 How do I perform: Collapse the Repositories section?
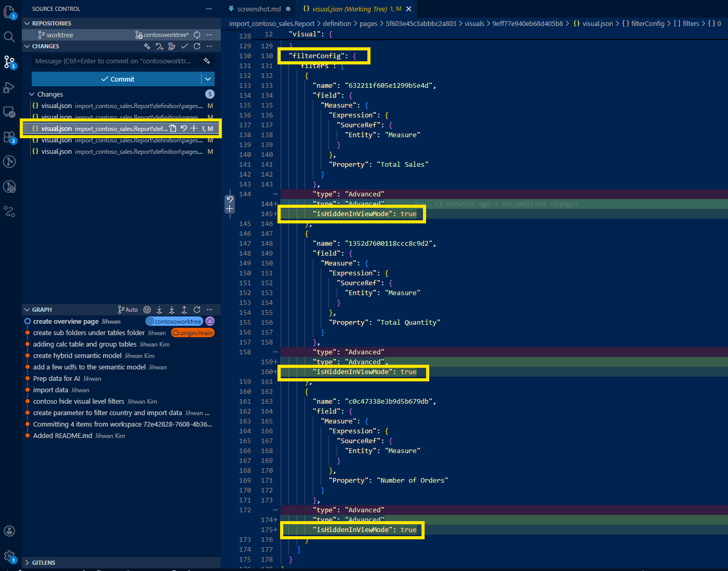click(27, 23)
